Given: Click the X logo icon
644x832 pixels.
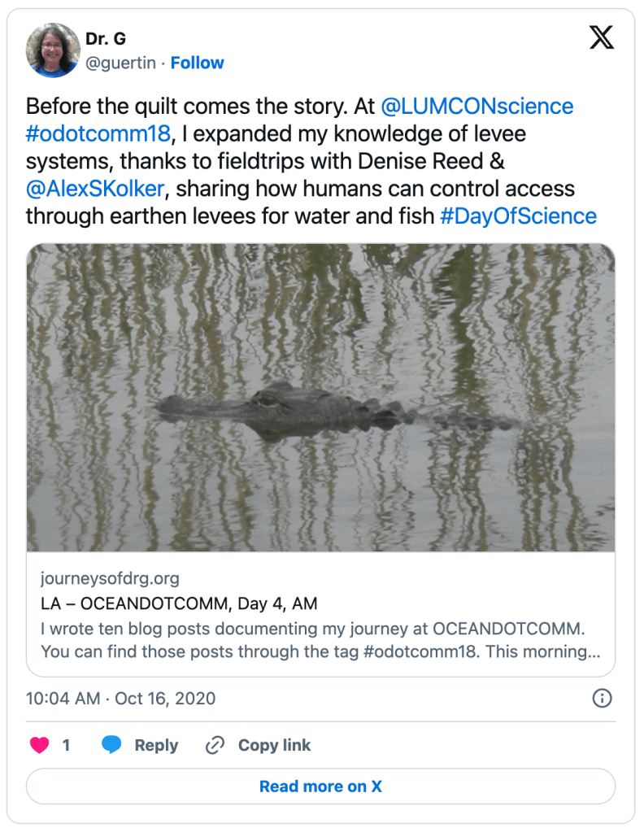Looking at the screenshot, I should pos(602,37).
